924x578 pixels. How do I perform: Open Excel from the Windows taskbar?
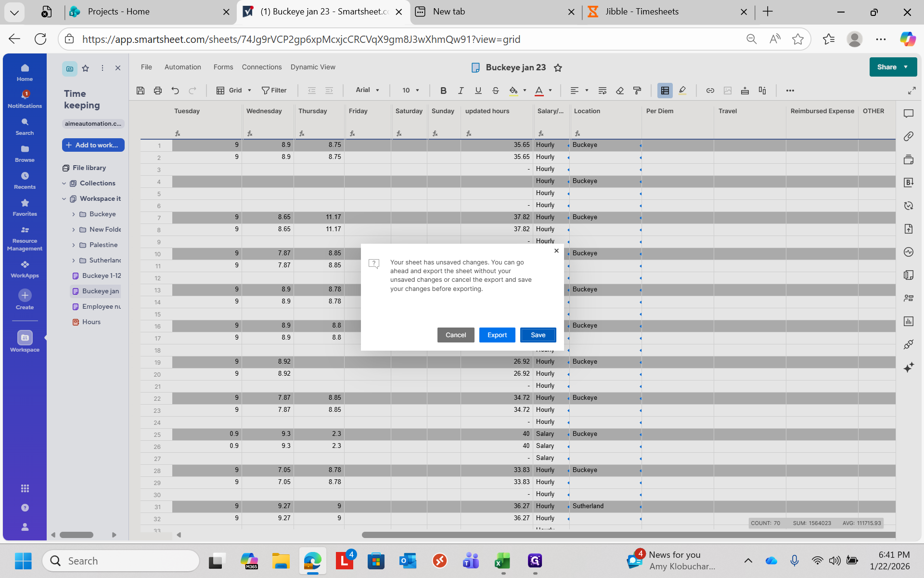[x=503, y=561]
